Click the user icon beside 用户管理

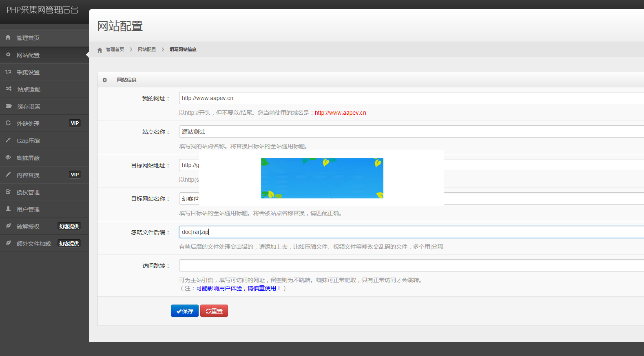8,209
